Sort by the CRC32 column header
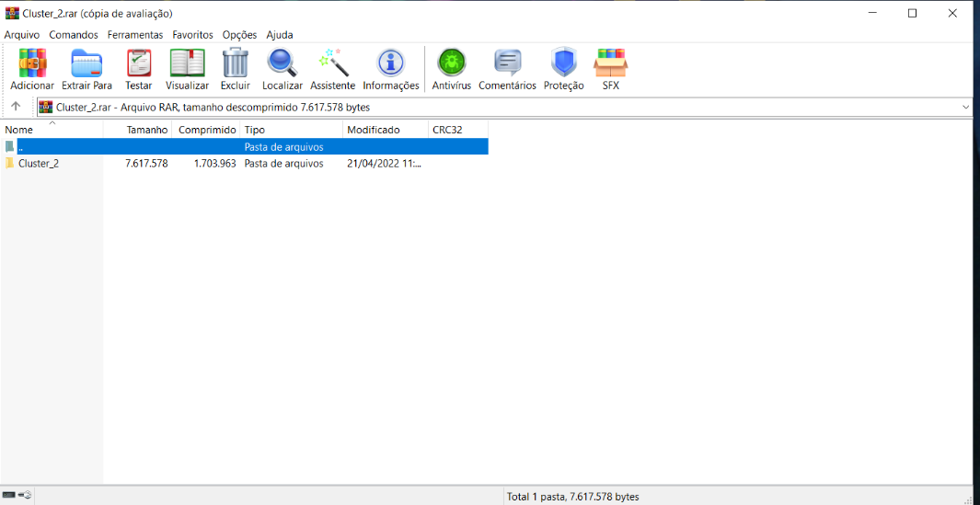This screenshot has width=980, height=505. tap(458, 130)
